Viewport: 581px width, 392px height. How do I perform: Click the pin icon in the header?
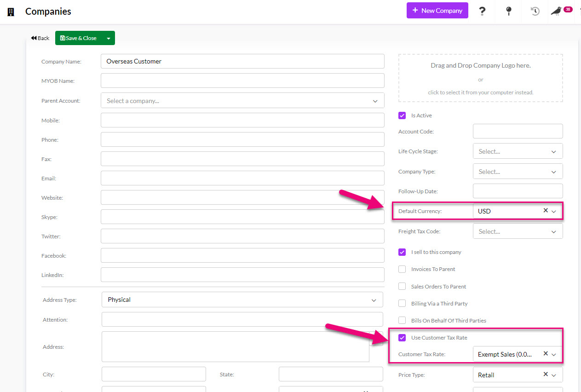[x=508, y=11]
